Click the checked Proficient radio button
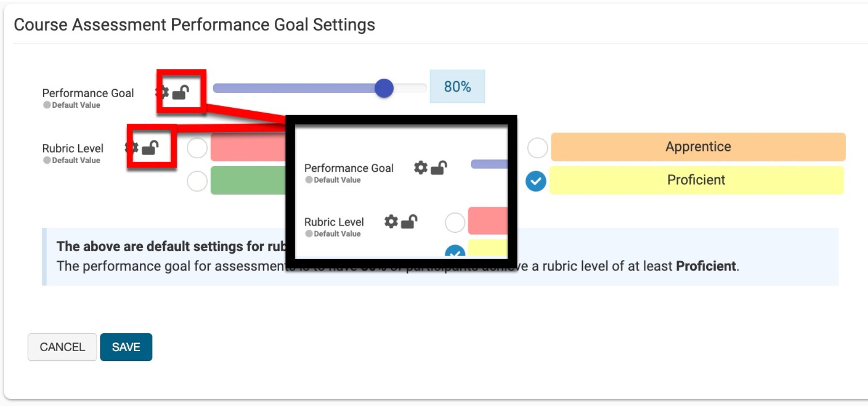Image resolution: width=868 pixels, height=406 pixels. (x=536, y=181)
